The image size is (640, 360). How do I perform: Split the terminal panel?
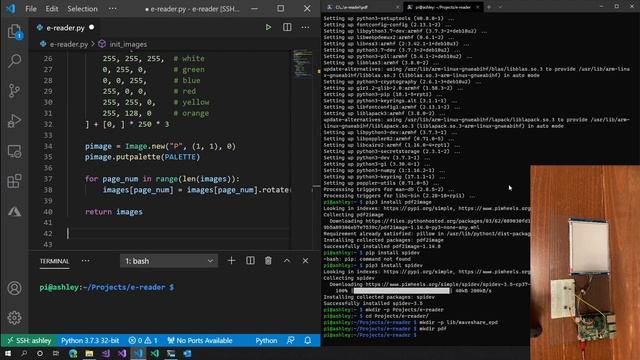point(250,261)
